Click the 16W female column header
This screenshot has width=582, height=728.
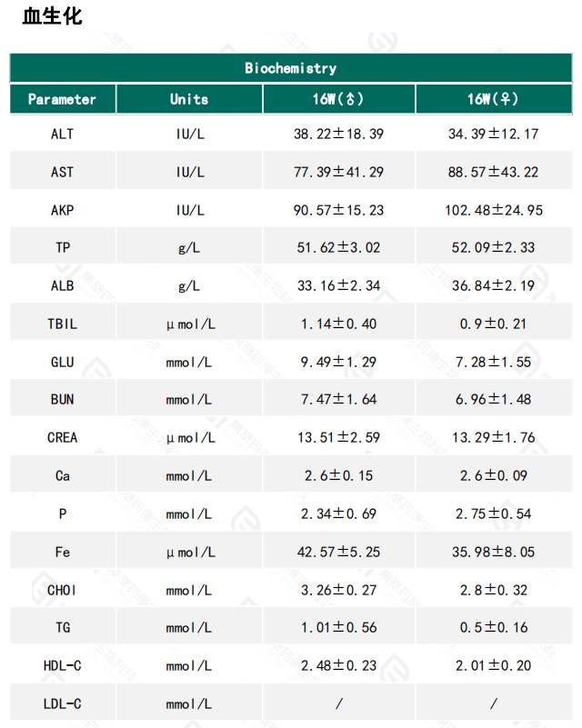point(493,99)
